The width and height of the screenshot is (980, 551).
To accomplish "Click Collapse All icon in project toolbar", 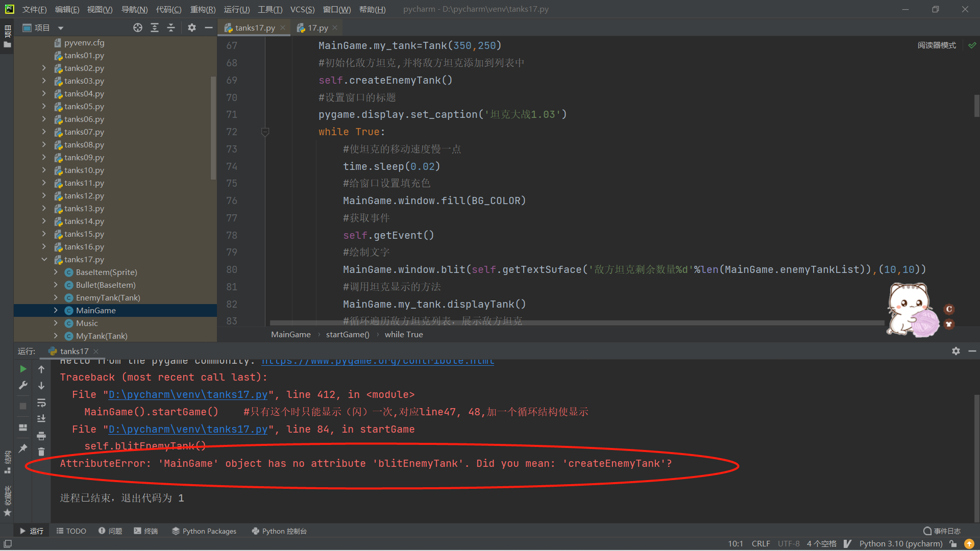I will [171, 28].
